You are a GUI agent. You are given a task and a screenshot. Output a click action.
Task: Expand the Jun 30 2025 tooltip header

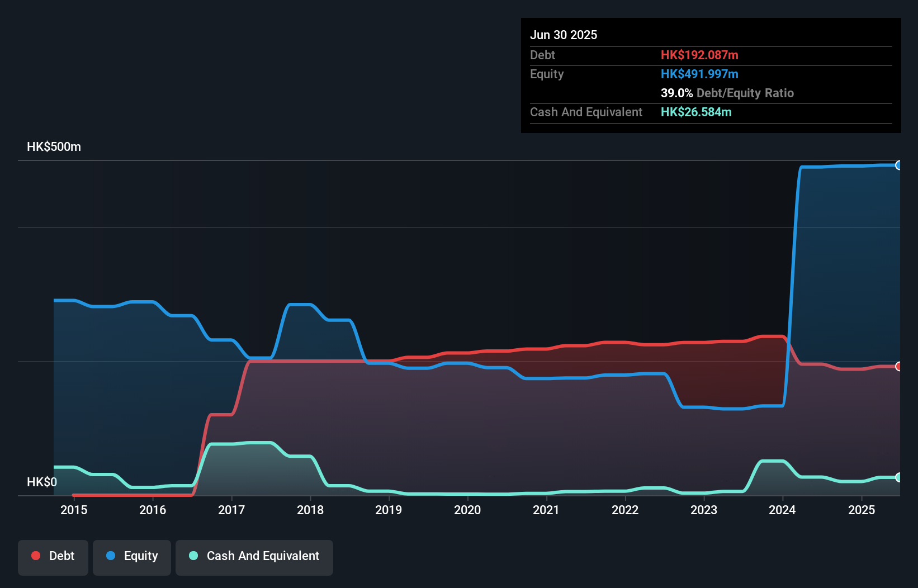pos(564,35)
